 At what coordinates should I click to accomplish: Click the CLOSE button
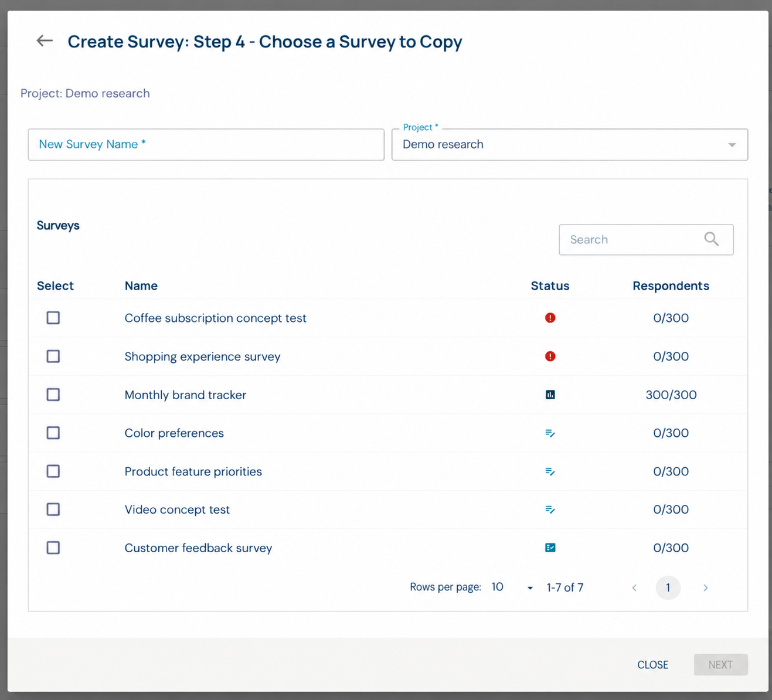[652, 665]
